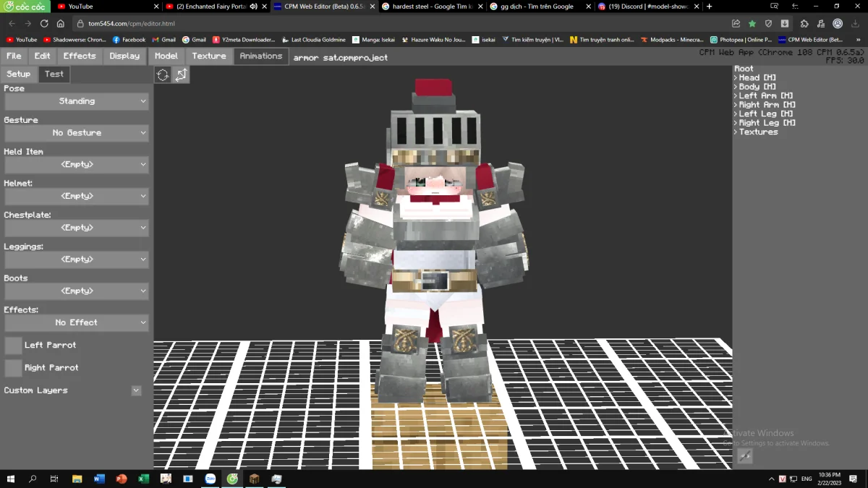The image size is (868, 488).
Task: Open the browser profile avatar icon
Action: [838, 24]
